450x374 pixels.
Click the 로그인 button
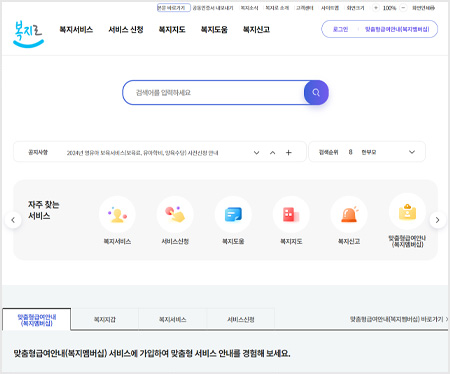(x=340, y=29)
